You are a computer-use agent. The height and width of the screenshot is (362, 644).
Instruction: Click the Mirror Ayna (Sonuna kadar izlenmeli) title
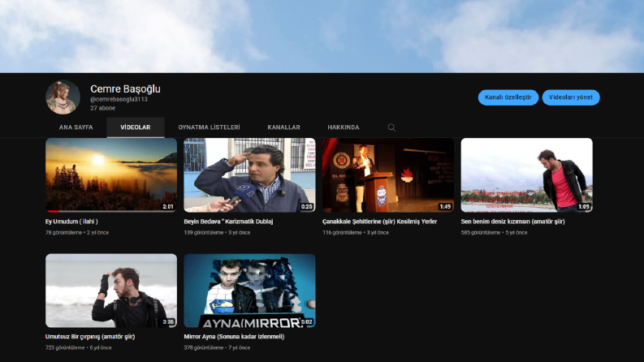[234, 337]
